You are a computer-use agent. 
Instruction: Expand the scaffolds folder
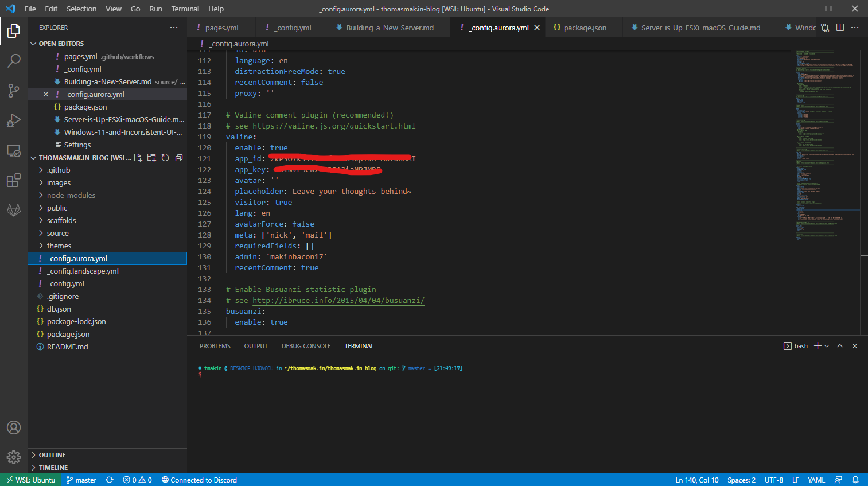tap(107, 220)
